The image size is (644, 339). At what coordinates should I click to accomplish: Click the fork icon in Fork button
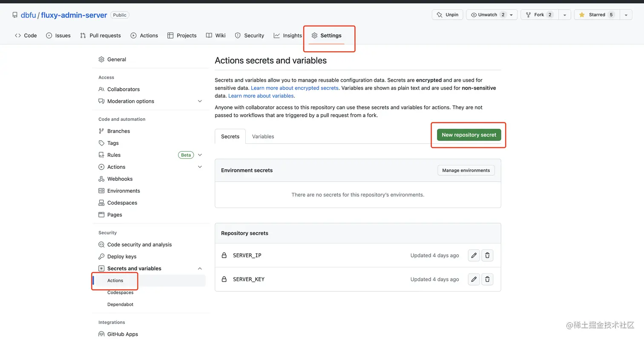click(529, 14)
